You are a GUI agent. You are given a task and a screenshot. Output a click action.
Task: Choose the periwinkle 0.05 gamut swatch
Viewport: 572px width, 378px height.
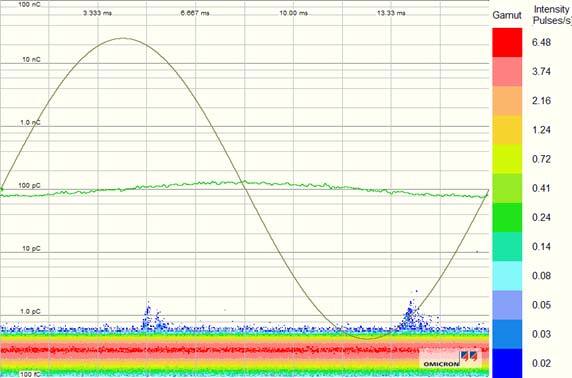(507, 305)
